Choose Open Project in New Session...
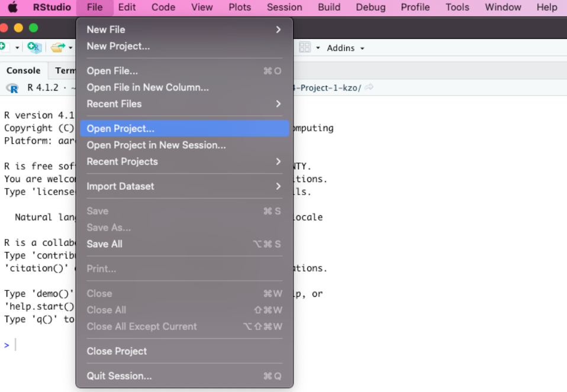567x392 pixels. (185, 145)
